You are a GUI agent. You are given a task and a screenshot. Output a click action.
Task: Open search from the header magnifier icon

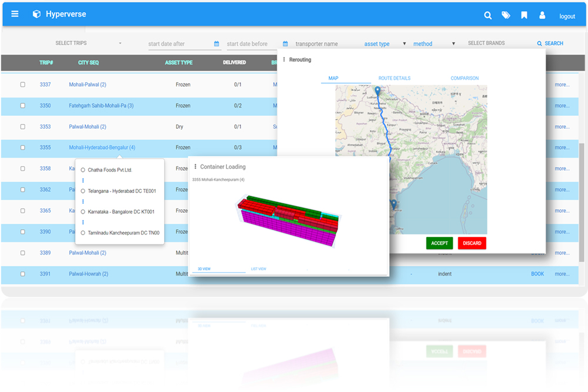(487, 16)
